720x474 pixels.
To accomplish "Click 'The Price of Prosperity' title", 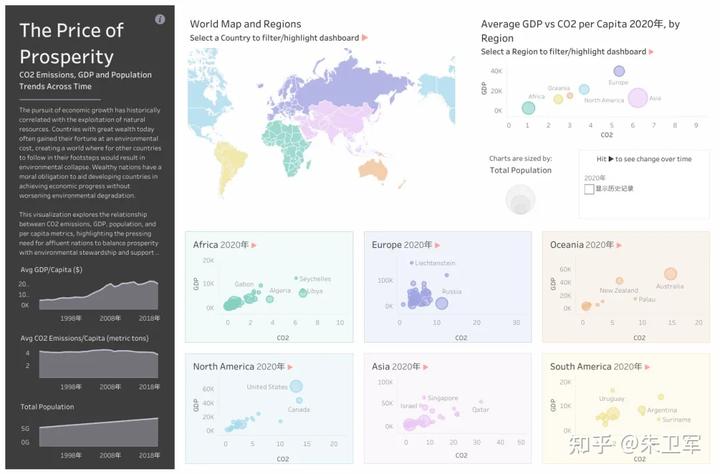I will tap(72, 44).
